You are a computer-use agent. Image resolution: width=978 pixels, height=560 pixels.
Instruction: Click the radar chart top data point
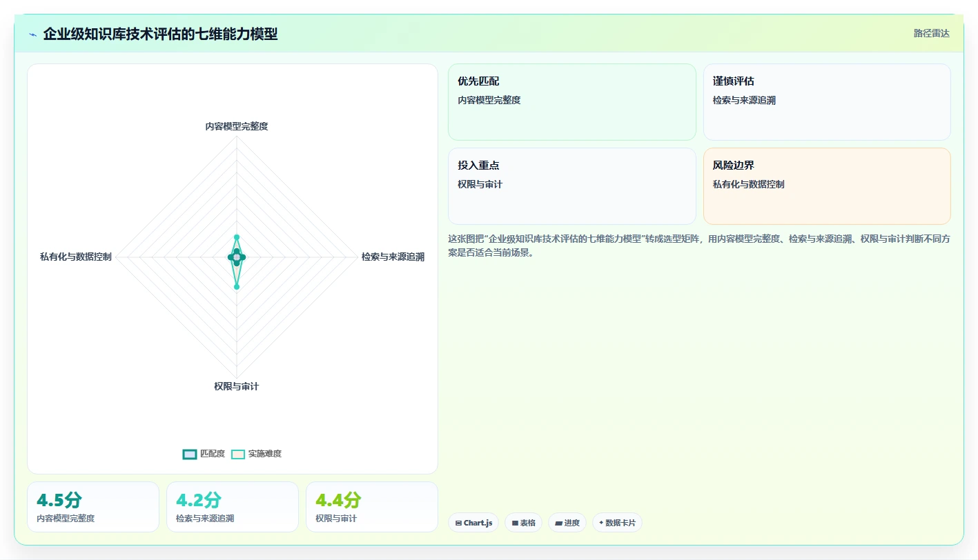click(237, 237)
